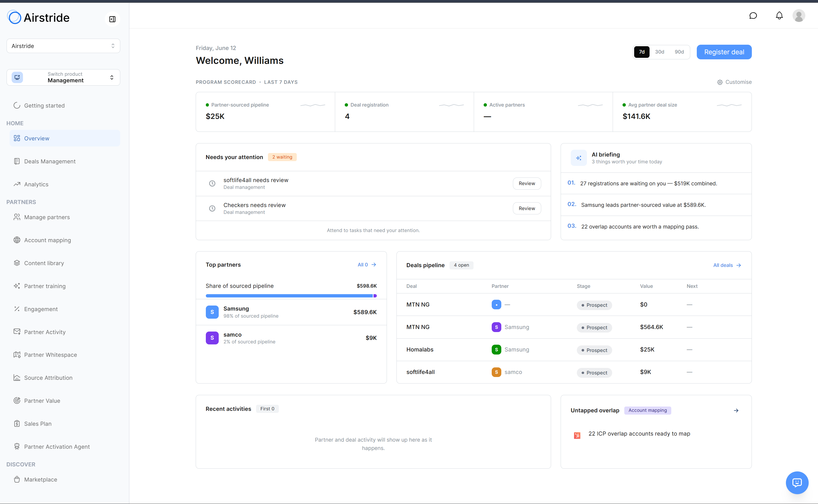Viewport: 818px width, 504px height.
Task: Open Partner Activation Agent
Action: [x=65, y=447]
